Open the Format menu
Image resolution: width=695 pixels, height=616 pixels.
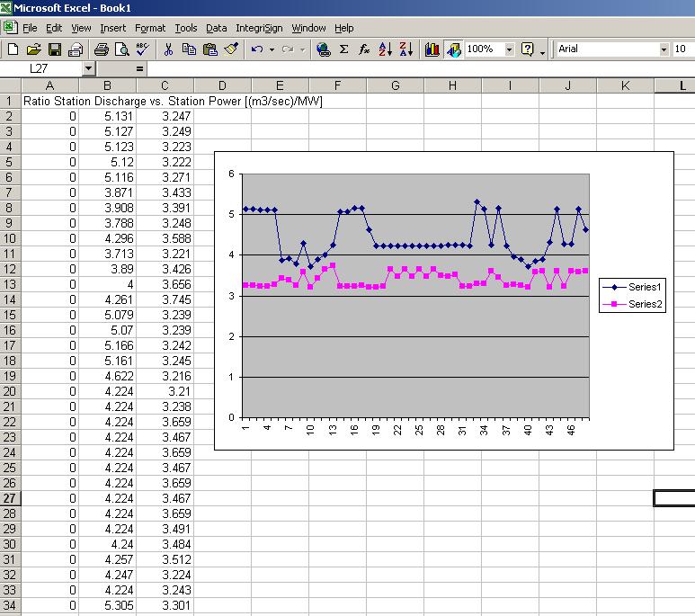150,28
